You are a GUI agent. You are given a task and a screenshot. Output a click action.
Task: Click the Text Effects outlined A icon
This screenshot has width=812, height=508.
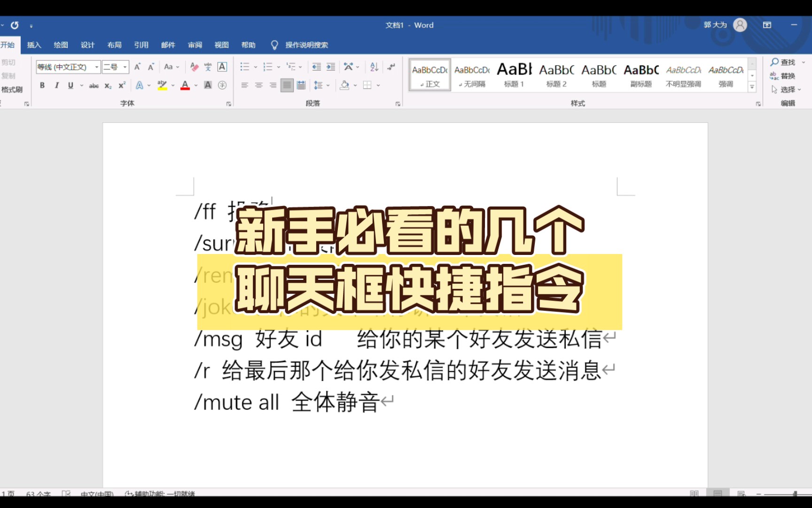point(140,86)
